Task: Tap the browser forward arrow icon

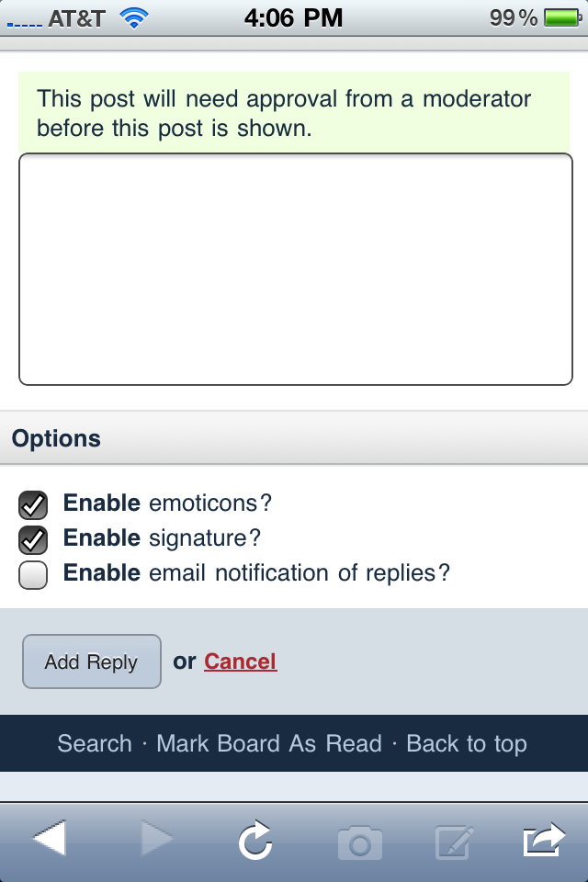Action: pos(156,840)
